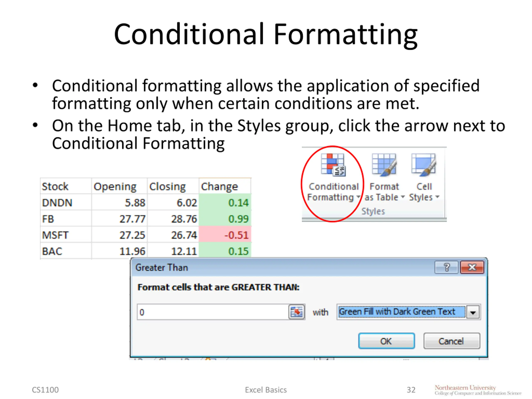The image size is (532, 399).
Task: Open the Format as Table dropdown arrow
Action: [x=403, y=197]
